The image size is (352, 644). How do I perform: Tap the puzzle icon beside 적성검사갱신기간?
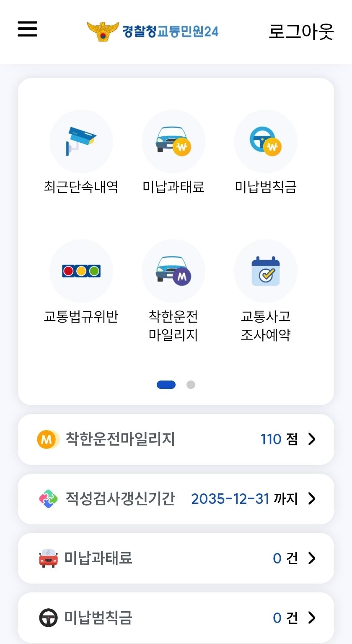point(48,499)
